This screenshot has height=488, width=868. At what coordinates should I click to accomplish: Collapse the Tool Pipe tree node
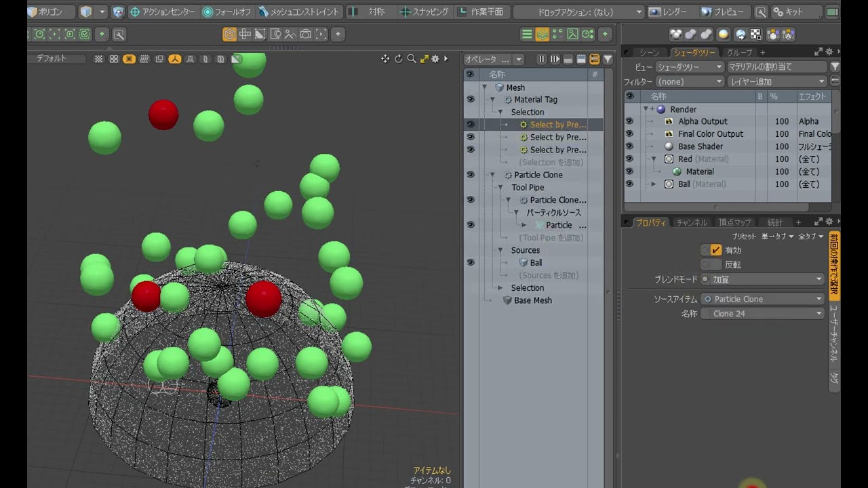[x=500, y=188]
